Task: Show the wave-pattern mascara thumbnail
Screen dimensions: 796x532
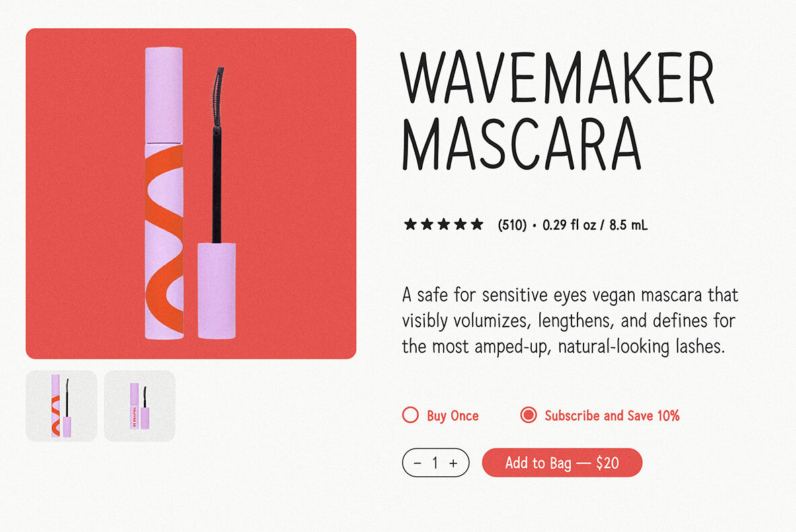Action: point(61,406)
